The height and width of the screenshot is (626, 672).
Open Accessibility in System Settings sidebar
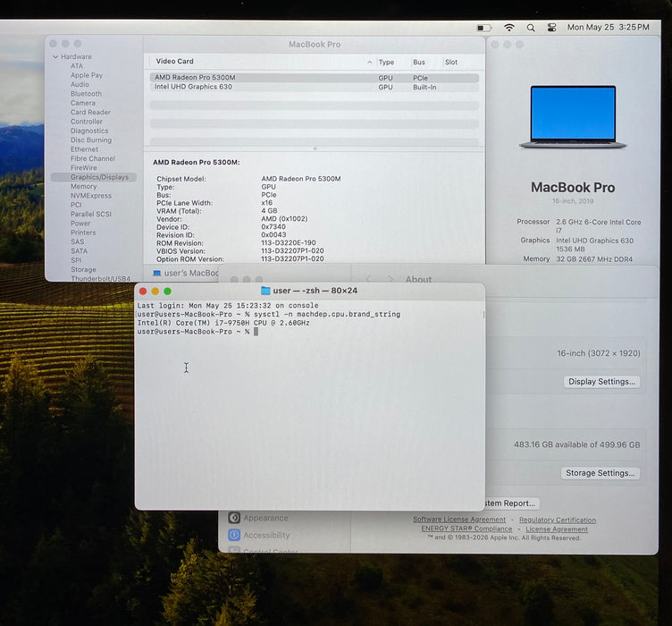[x=259, y=535]
